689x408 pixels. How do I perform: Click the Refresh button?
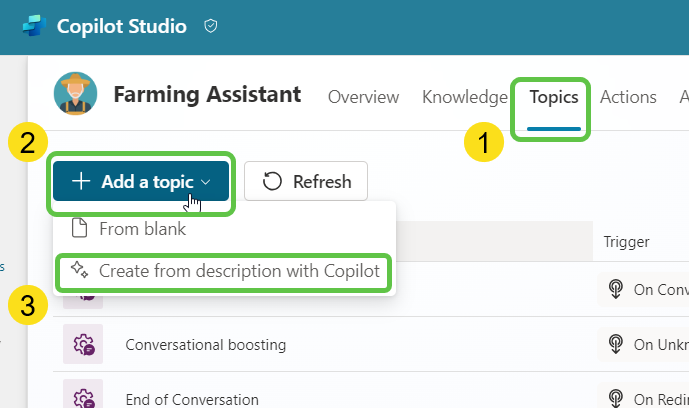pos(306,181)
